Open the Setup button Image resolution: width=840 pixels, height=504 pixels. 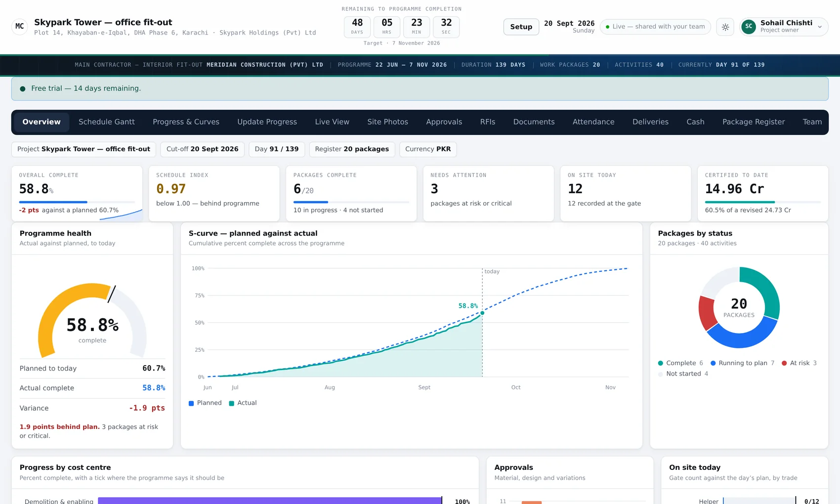(521, 27)
